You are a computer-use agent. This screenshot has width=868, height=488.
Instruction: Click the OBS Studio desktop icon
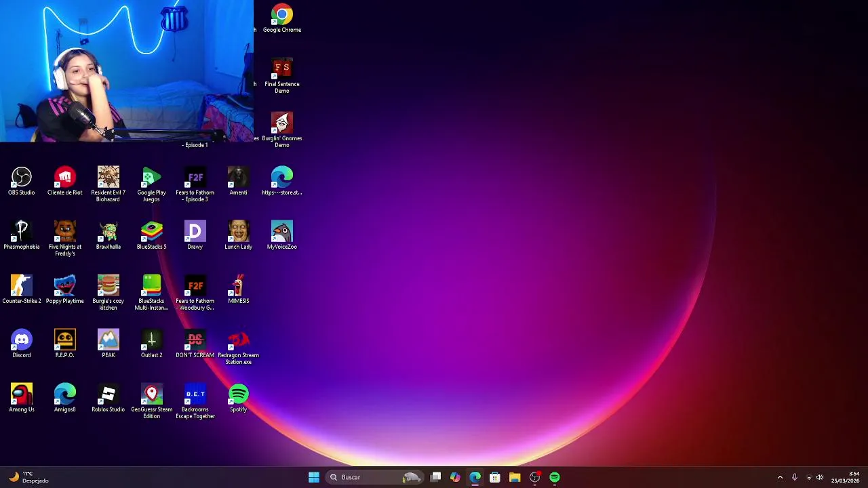point(22,181)
